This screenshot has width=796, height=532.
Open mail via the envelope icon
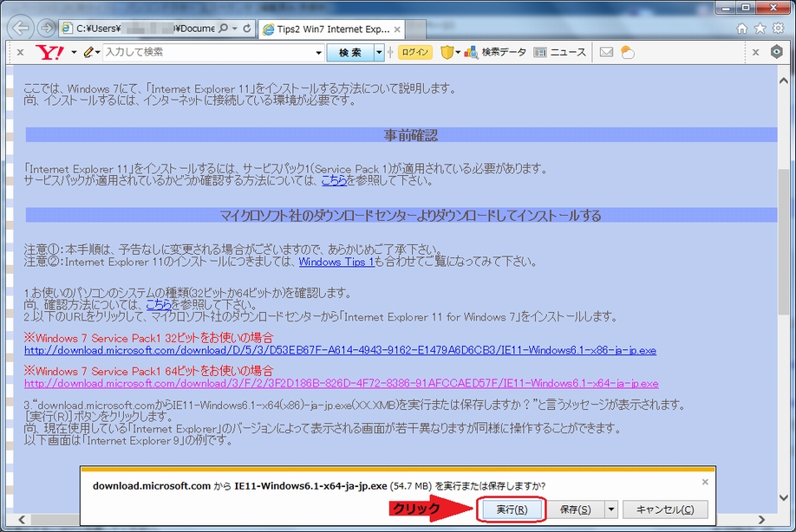point(606,52)
